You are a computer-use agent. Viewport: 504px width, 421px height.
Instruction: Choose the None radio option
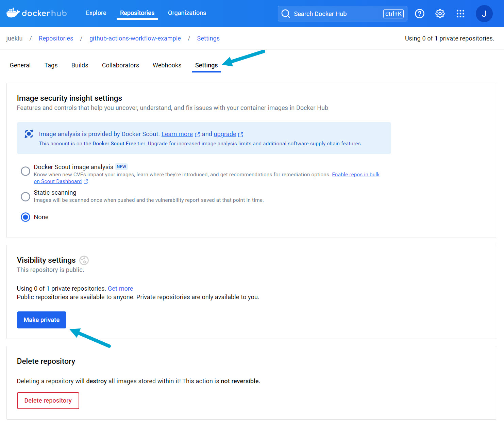pyautogui.click(x=26, y=217)
